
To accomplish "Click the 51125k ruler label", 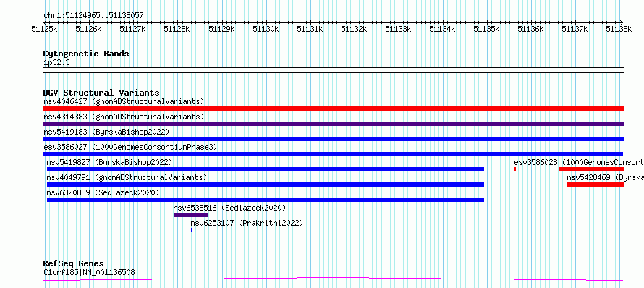I will (x=44, y=29).
